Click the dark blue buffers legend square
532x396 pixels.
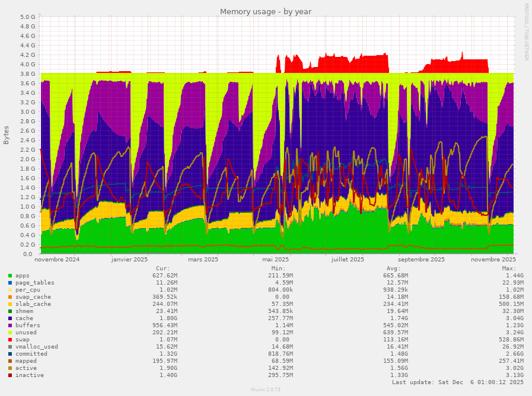pos(8,325)
